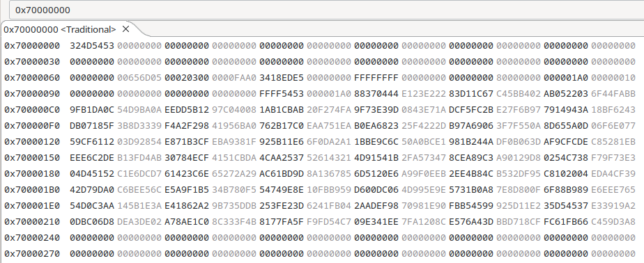Click the 61423C6E cell

point(187,173)
